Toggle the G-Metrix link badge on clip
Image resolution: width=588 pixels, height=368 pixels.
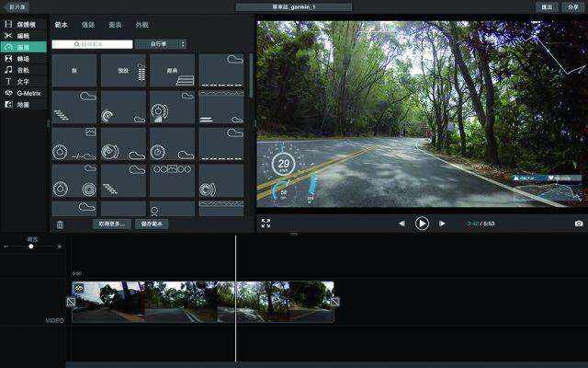pos(79,288)
